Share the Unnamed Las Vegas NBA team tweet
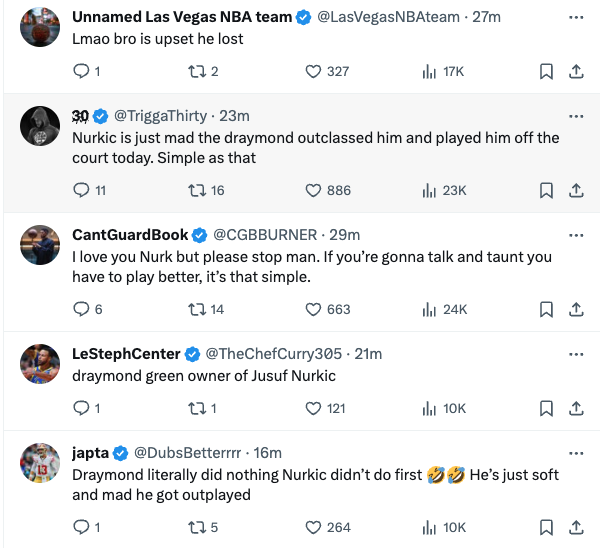The width and height of the screenshot is (600, 548). (x=576, y=71)
